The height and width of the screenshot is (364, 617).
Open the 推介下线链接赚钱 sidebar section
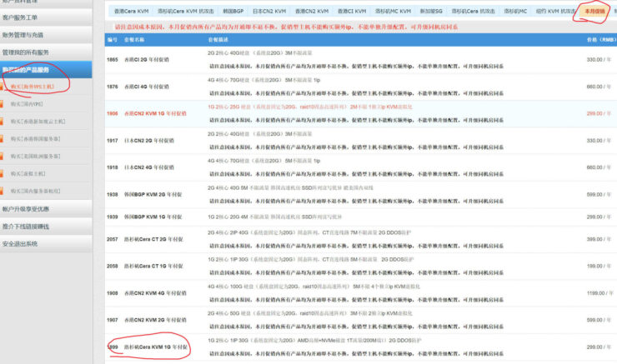(x=26, y=227)
